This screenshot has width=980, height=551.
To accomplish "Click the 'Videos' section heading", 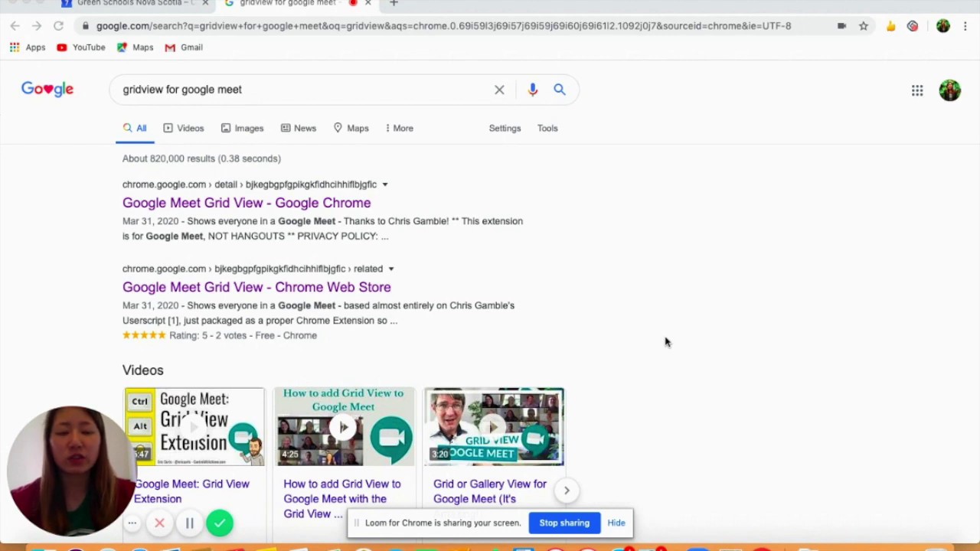I will click(x=143, y=370).
